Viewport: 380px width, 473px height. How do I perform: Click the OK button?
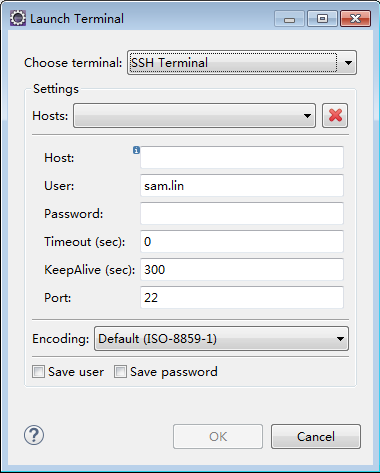click(x=218, y=437)
